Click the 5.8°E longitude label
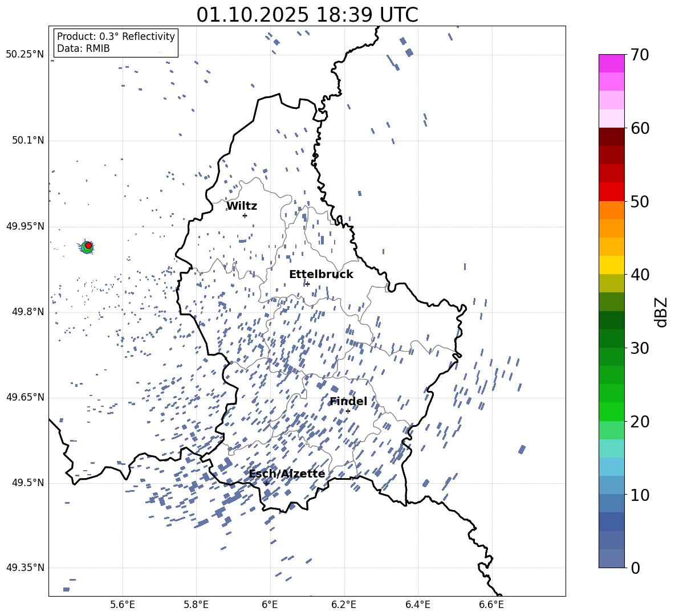 pyautogui.click(x=196, y=605)
